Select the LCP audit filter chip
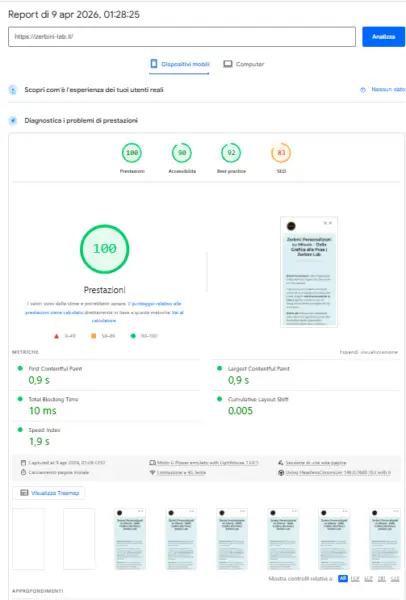 368,579
